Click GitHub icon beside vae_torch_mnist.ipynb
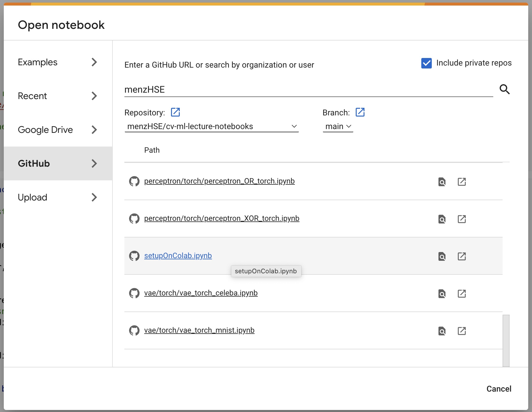Image resolution: width=532 pixels, height=412 pixels. 134,330
